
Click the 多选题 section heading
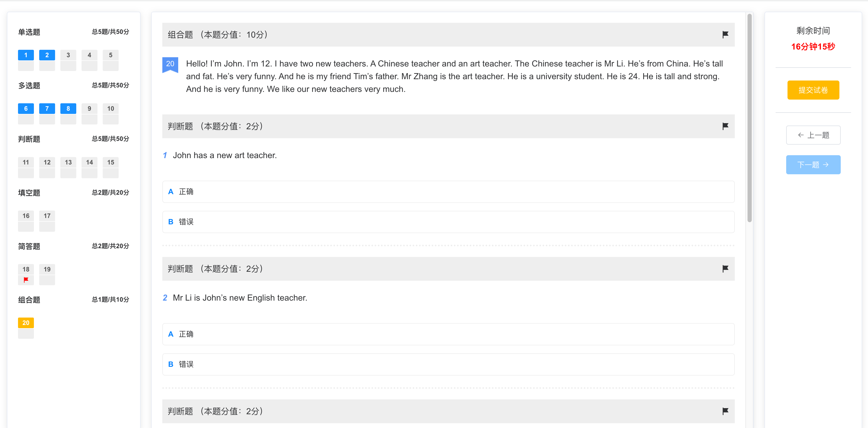tap(29, 86)
